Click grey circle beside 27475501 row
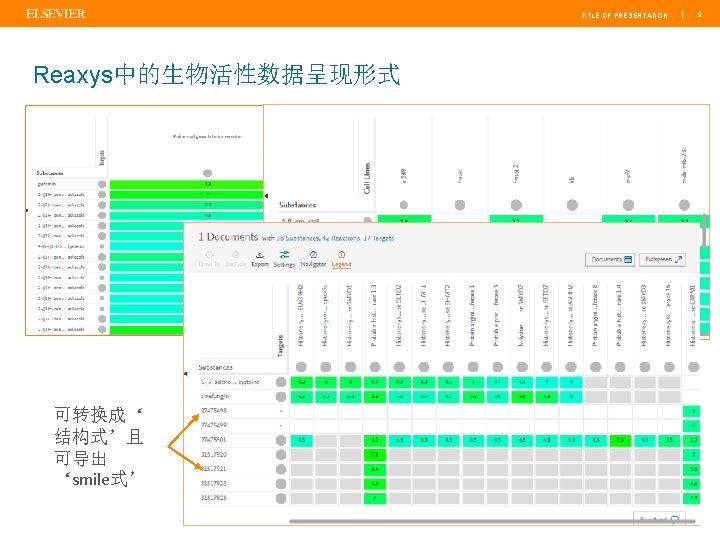The image size is (720, 540). pos(281,440)
